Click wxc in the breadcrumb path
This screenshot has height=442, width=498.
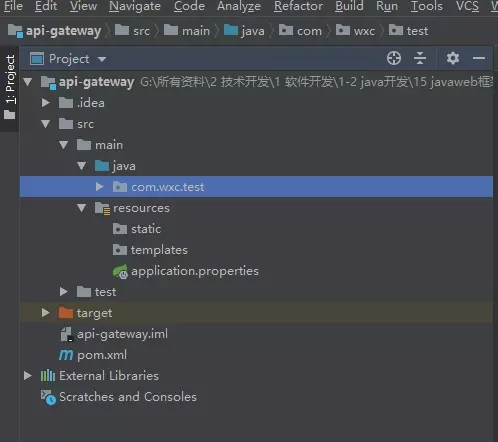click(364, 31)
